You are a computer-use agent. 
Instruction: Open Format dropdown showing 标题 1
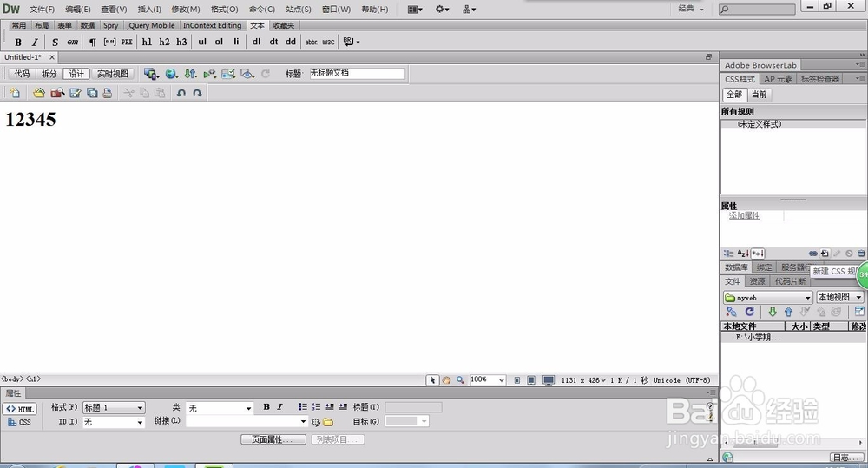tap(114, 408)
